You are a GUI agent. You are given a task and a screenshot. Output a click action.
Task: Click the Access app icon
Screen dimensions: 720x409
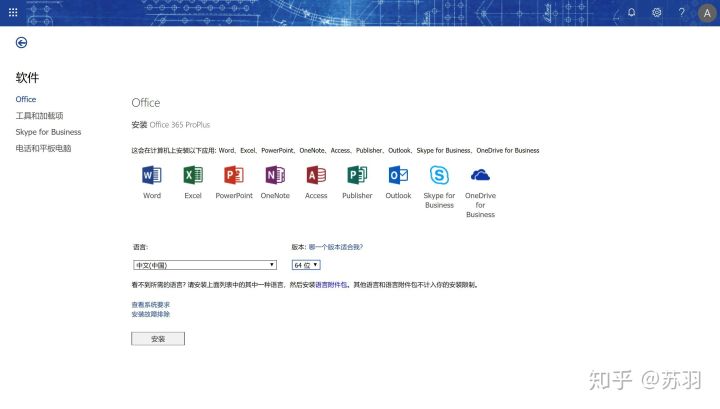coord(316,175)
